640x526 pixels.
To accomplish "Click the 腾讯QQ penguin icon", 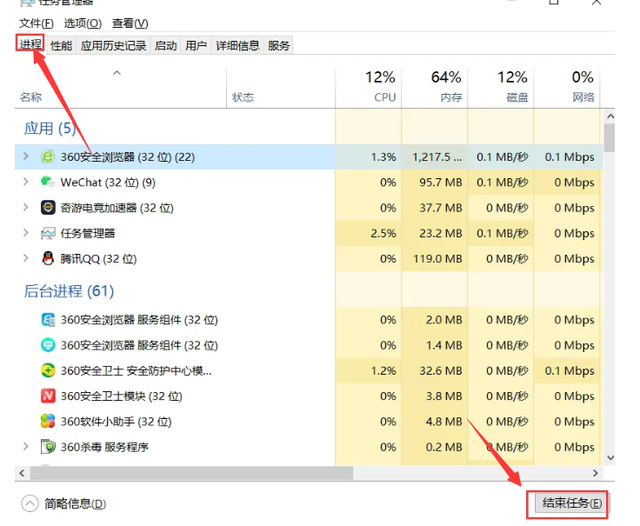I will pos(48,259).
